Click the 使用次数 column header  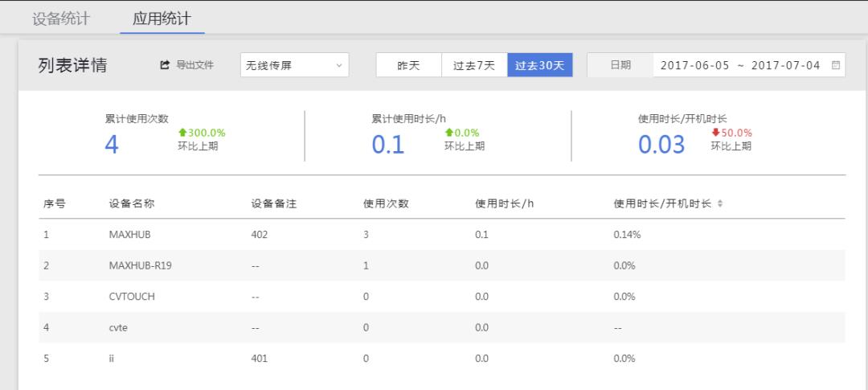tap(386, 204)
